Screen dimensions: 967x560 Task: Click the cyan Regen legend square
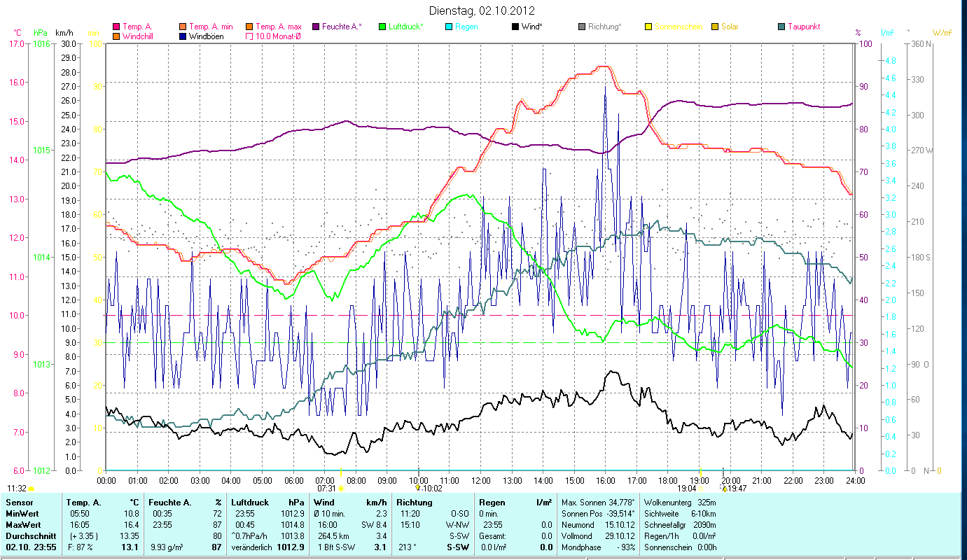coord(449,27)
